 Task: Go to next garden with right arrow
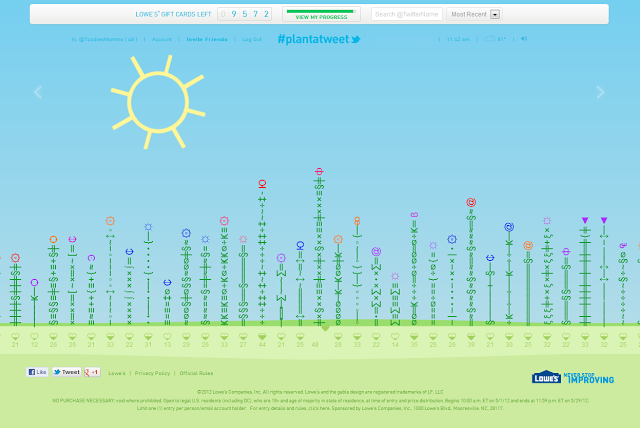point(600,92)
